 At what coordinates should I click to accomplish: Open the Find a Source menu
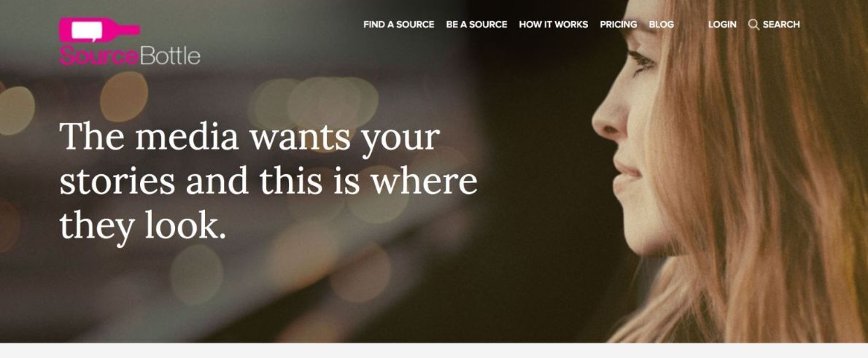[x=398, y=24]
